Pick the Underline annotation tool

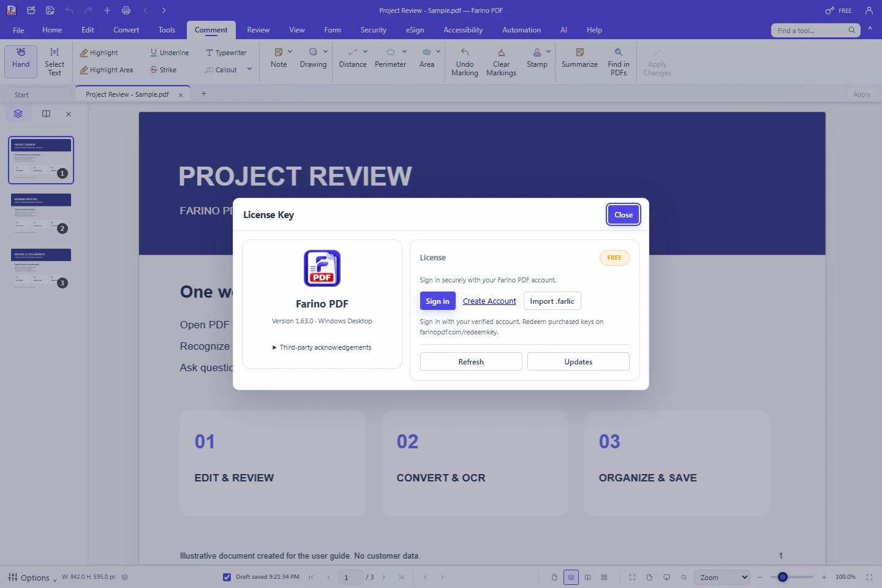(x=170, y=53)
